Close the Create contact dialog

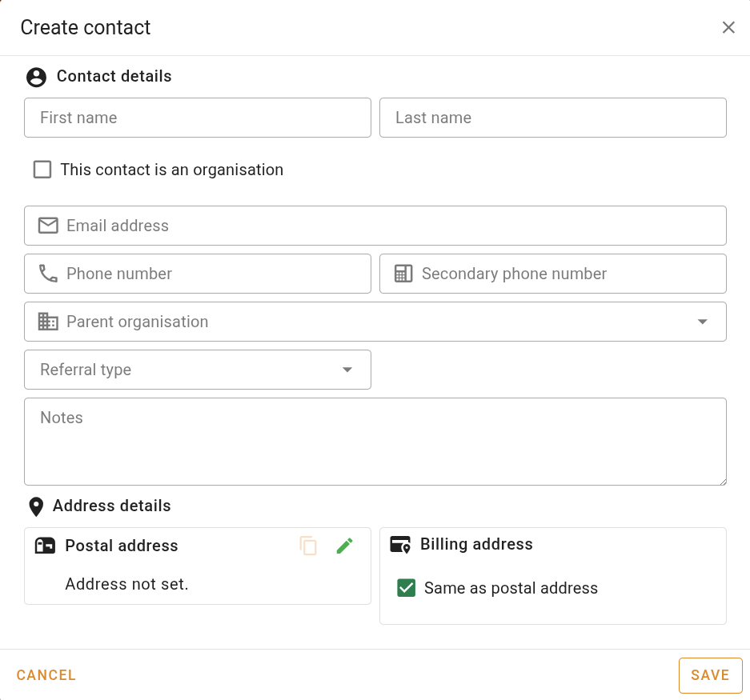coord(728,28)
